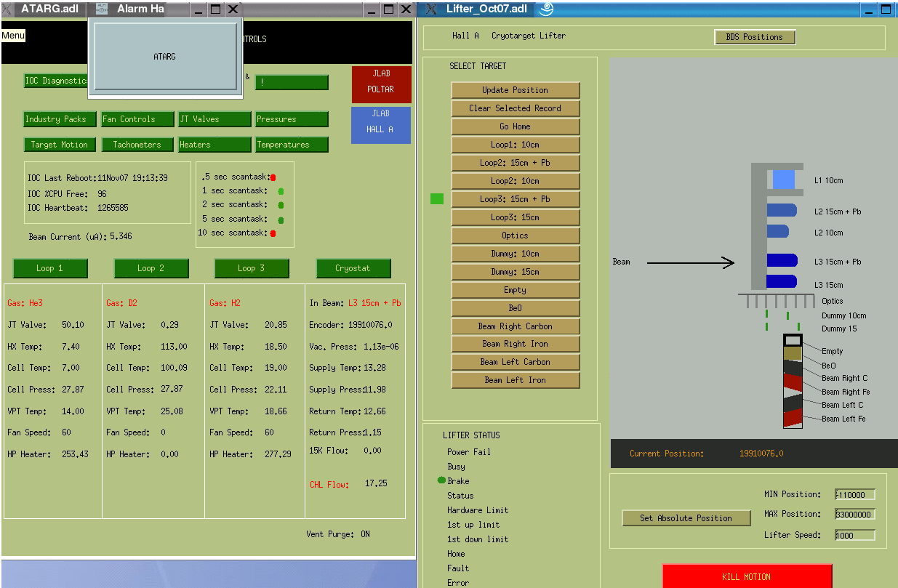Open Pressures screen
The width and height of the screenshot is (898, 588).
coord(292,119)
